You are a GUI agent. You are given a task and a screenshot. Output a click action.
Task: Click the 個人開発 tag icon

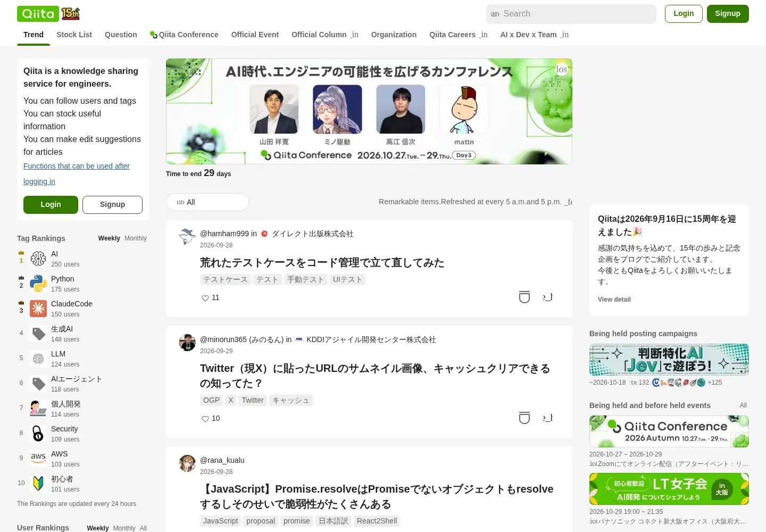coord(38,409)
